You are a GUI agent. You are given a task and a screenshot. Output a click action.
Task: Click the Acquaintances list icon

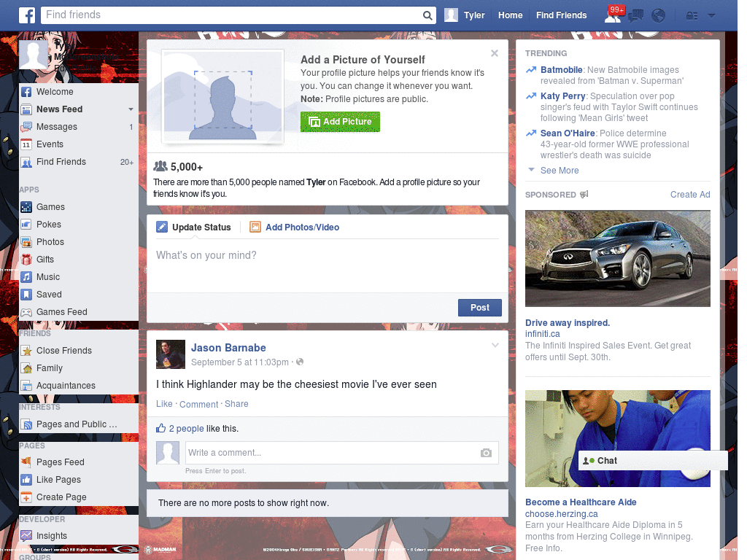(x=26, y=386)
